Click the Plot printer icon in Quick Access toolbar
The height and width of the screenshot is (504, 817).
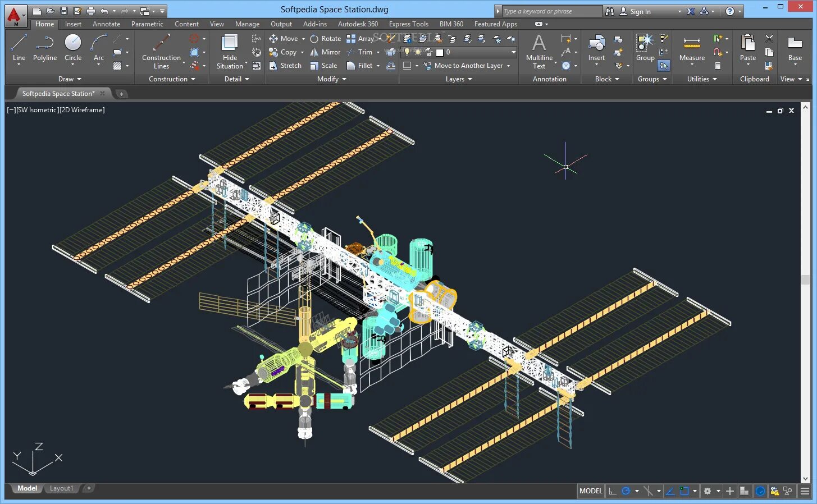click(x=91, y=11)
